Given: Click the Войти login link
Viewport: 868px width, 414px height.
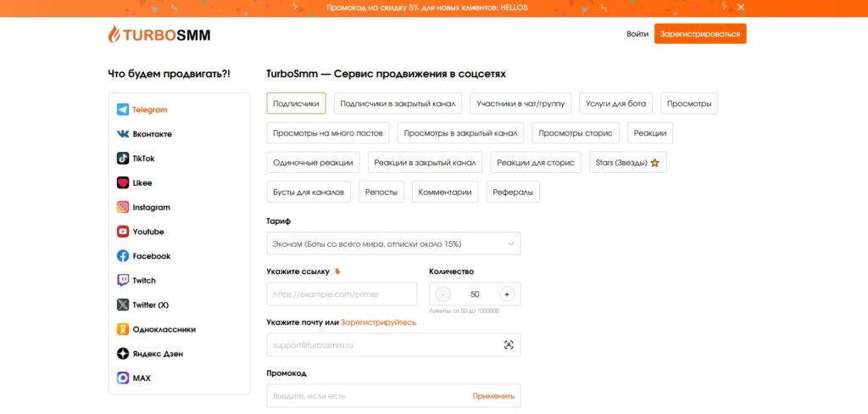Looking at the screenshot, I should pos(637,34).
